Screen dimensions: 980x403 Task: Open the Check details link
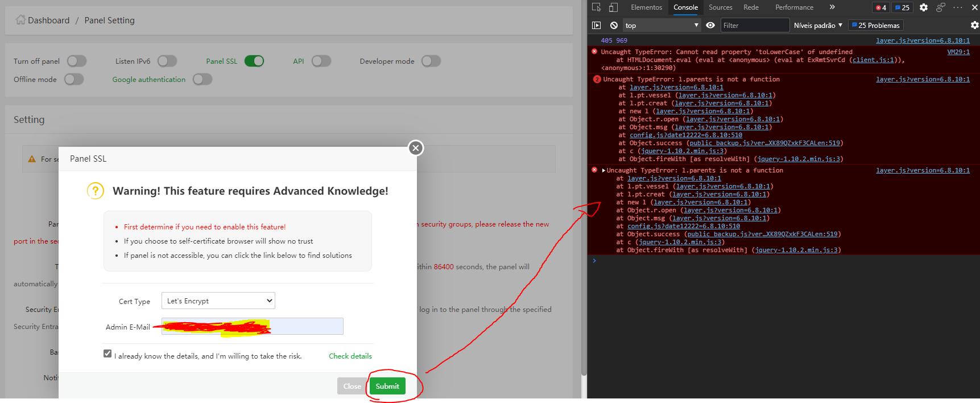point(350,356)
